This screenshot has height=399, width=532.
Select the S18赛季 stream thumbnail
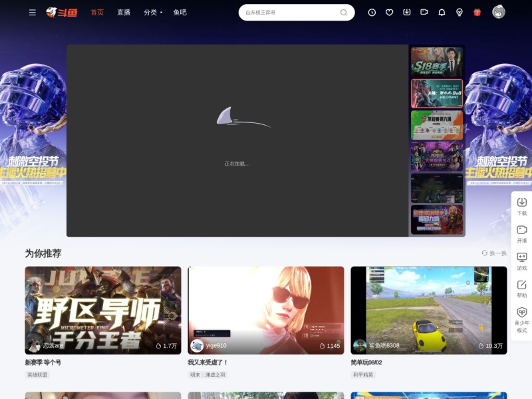point(437,62)
